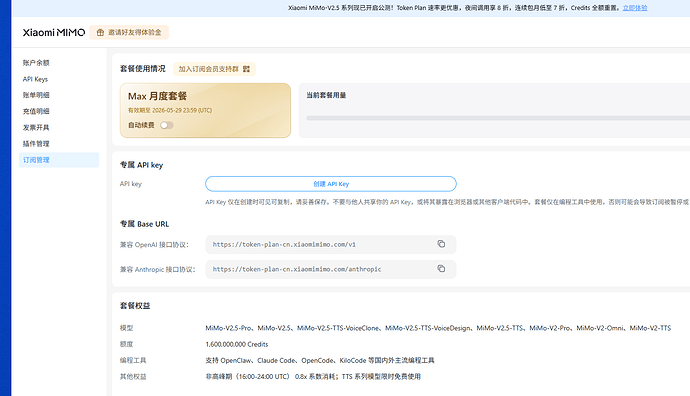Copy the Anthropic-compatible base URL

(x=441, y=268)
